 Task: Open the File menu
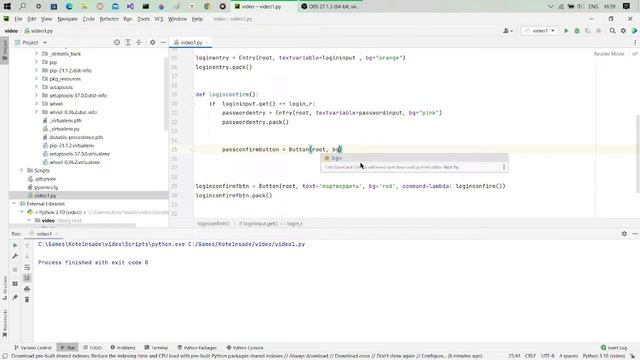coord(18,19)
